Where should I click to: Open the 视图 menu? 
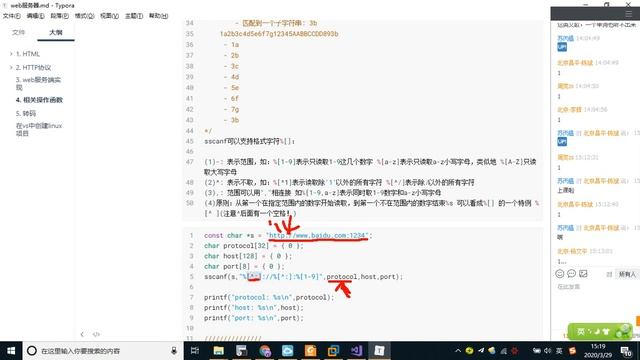[109, 16]
